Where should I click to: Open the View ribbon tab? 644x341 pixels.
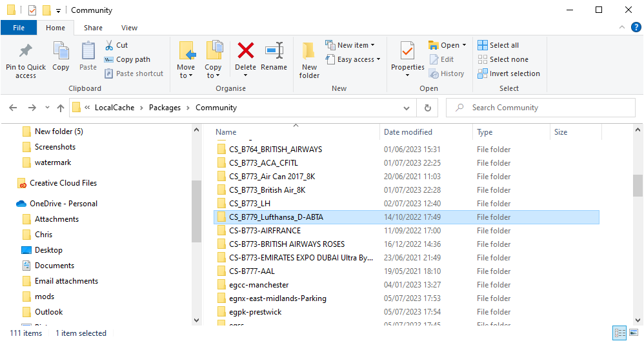129,28
